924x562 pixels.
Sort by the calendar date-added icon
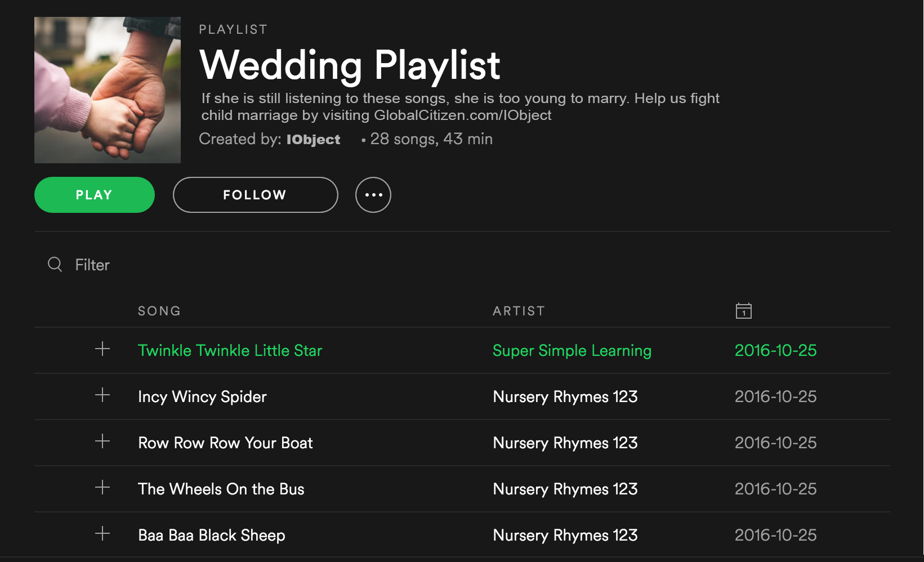(x=743, y=311)
